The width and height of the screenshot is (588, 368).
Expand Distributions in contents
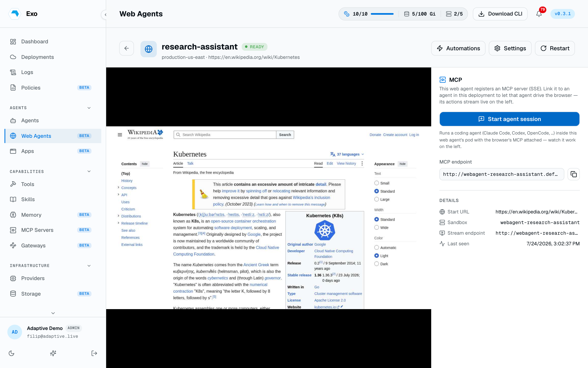point(118,216)
